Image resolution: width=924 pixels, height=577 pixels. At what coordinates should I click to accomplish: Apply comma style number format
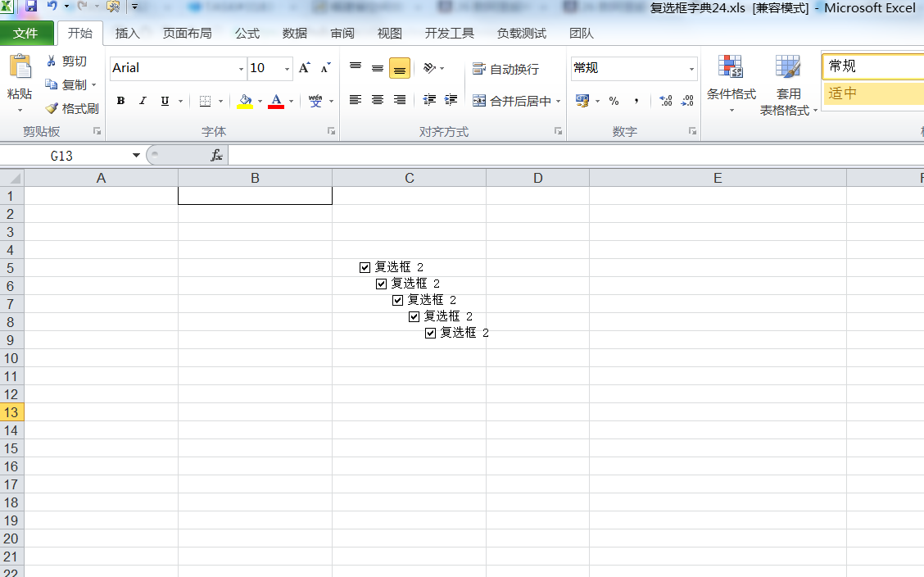click(x=636, y=101)
